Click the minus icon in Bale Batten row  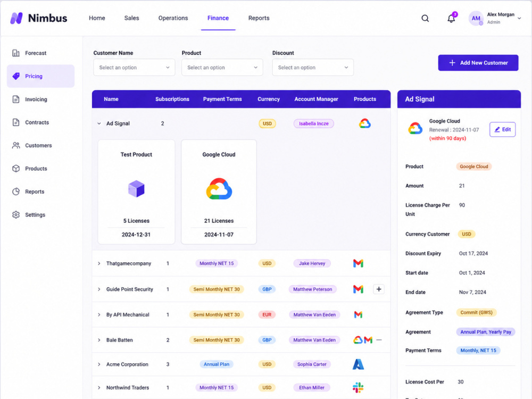click(379, 339)
